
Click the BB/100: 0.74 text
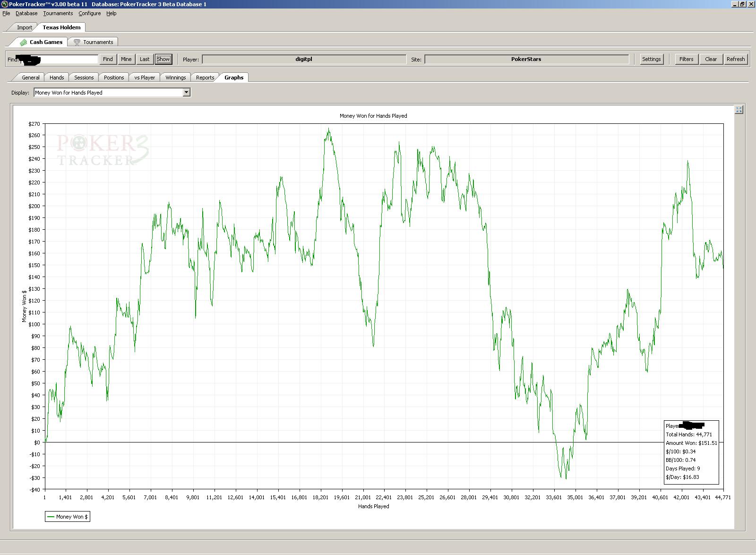pyautogui.click(x=681, y=460)
